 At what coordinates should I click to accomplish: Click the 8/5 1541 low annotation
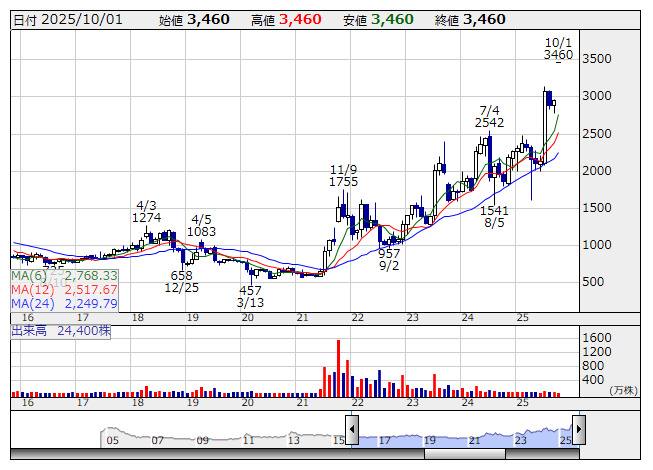tap(494, 217)
